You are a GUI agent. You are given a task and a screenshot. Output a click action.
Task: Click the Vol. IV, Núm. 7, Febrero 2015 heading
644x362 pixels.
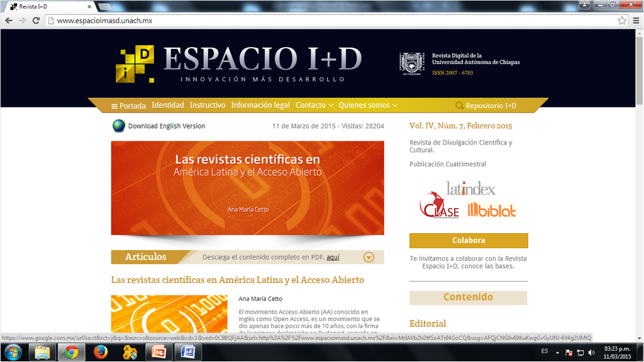pyautogui.click(x=461, y=126)
